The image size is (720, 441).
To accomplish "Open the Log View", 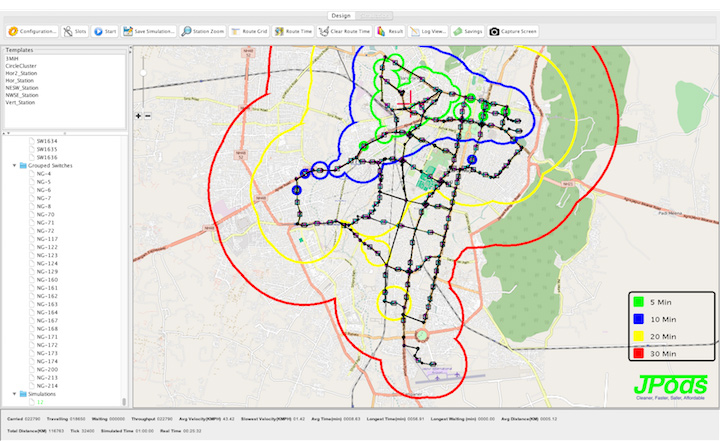I will pyautogui.click(x=428, y=31).
